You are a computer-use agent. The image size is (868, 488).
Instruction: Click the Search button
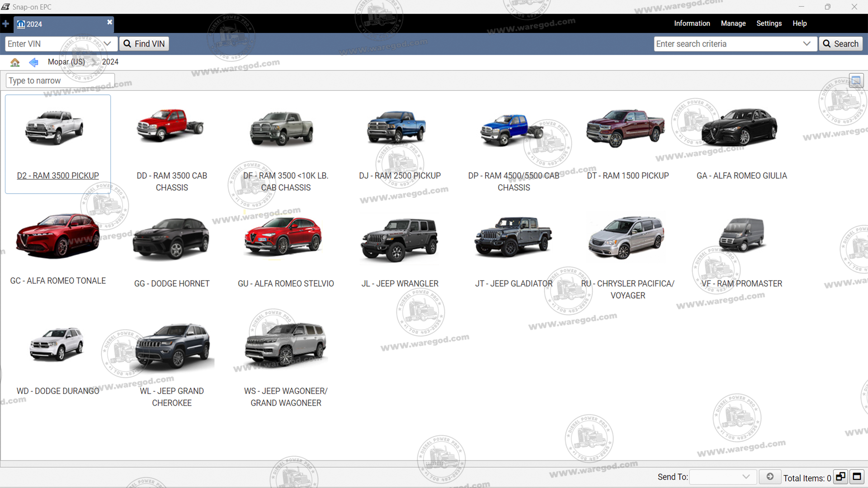pyautogui.click(x=840, y=44)
